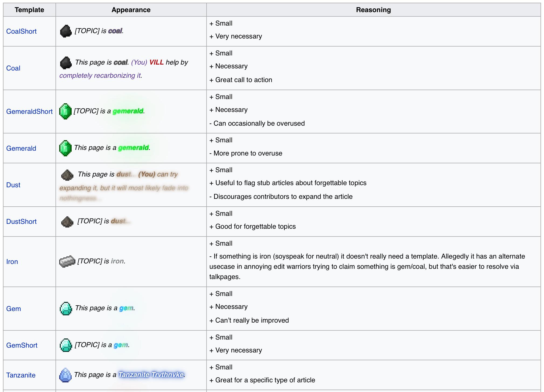The image size is (544, 392).
Task: Click the dust pile icon in the Dust row
Action: coord(67,175)
